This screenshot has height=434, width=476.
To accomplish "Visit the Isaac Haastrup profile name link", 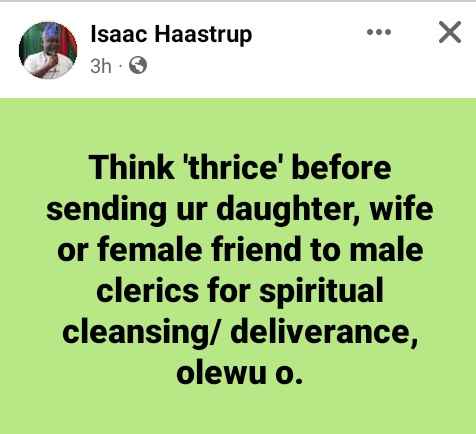I will point(171,35).
